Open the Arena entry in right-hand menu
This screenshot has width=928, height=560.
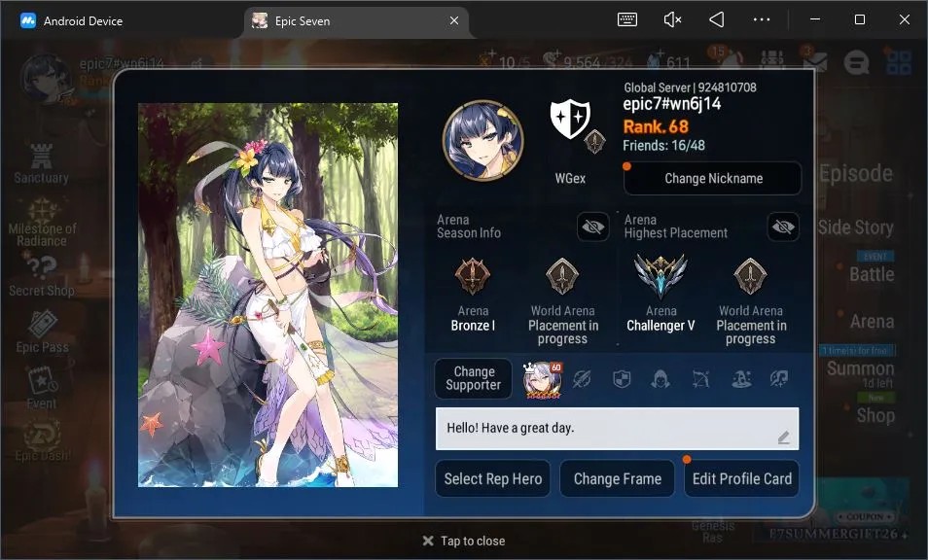point(872,322)
